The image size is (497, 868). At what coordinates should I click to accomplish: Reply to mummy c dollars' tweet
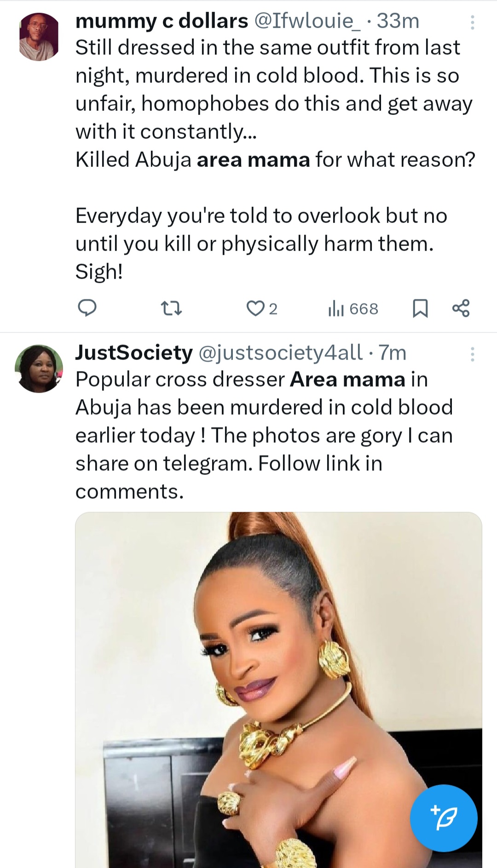[x=87, y=308]
